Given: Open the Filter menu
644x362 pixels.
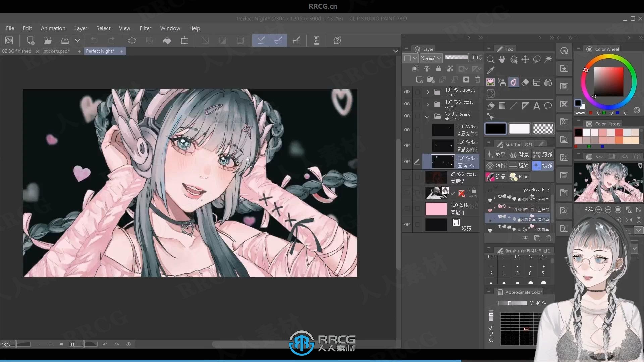Looking at the screenshot, I should click(x=145, y=28).
